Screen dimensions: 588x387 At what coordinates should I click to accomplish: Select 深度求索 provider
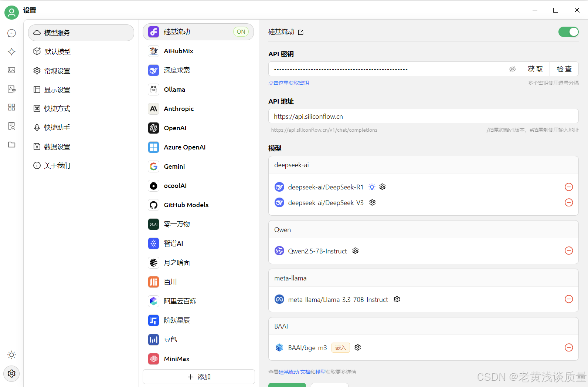[198, 70]
